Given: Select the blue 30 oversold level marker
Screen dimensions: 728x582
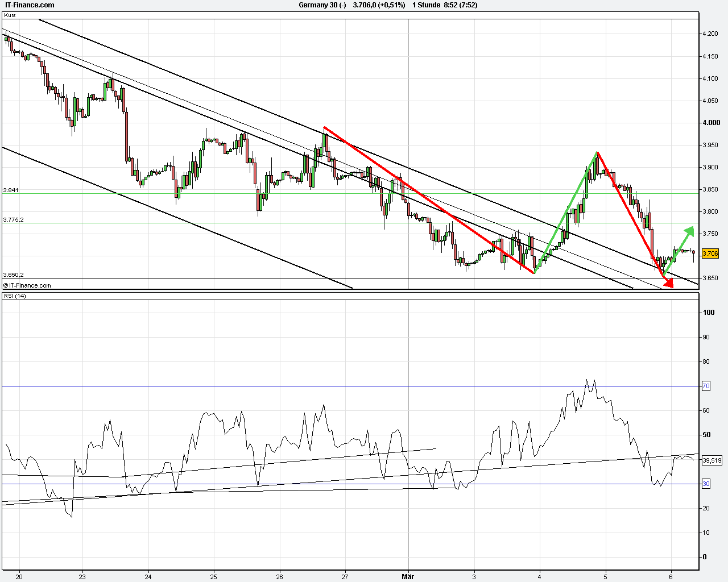Looking at the screenshot, I should (x=705, y=484).
